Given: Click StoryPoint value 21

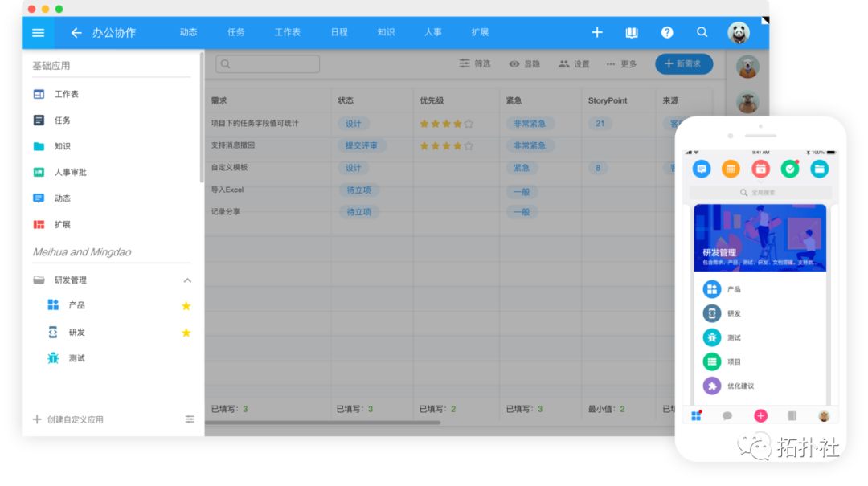Looking at the screenshot, I should pyautogui.click(x=600, y=124).
